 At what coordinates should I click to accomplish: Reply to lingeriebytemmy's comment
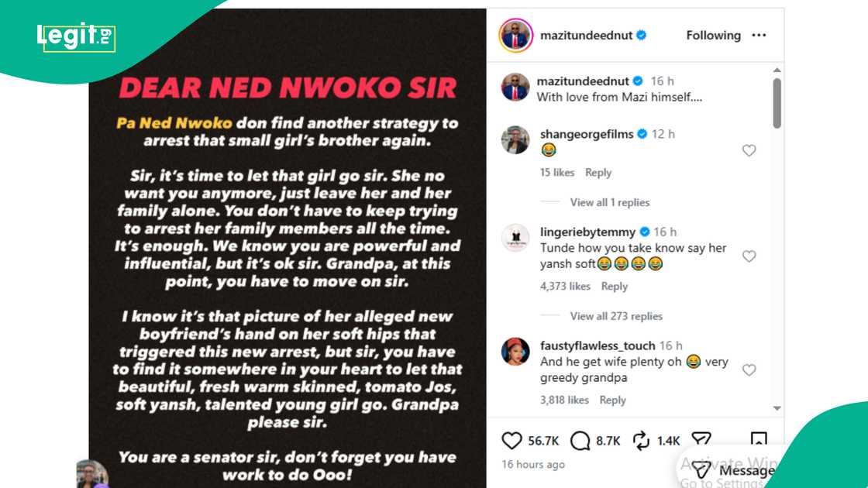[x=614, y=286]
